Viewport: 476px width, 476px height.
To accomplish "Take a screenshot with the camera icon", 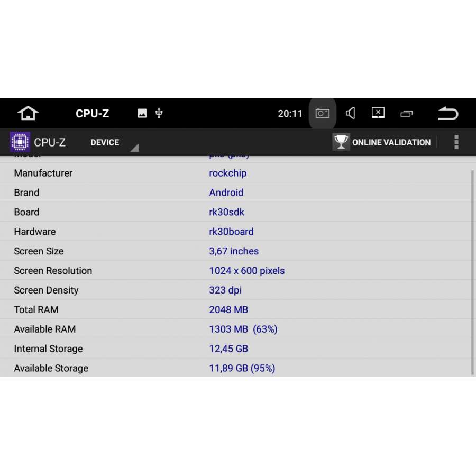I will click(323, 114).
